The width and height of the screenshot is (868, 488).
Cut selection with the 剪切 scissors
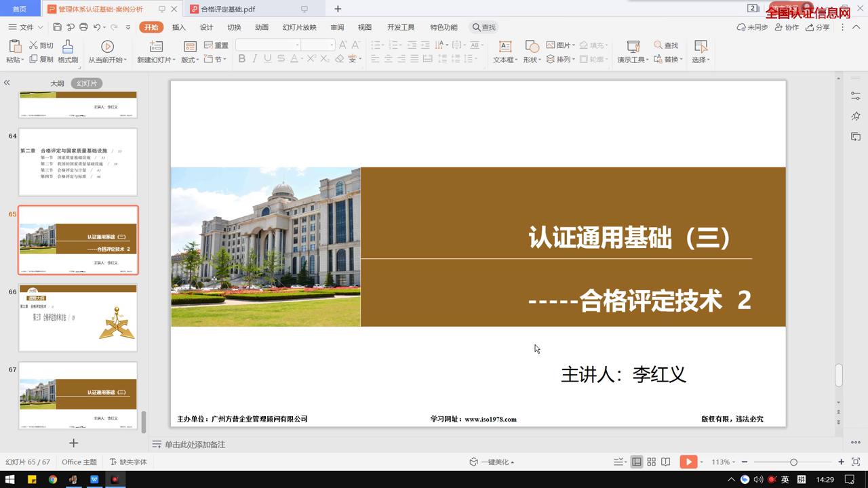(41, 45)
